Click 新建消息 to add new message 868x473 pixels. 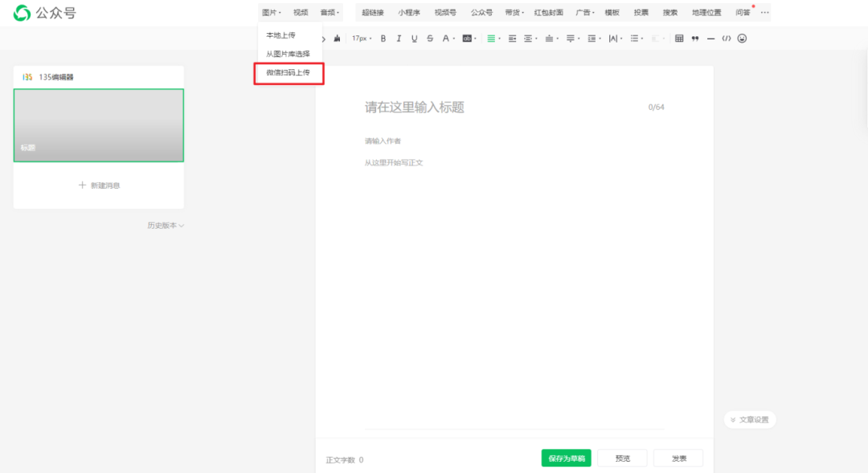pyautogui.click(x=99, y=186)
